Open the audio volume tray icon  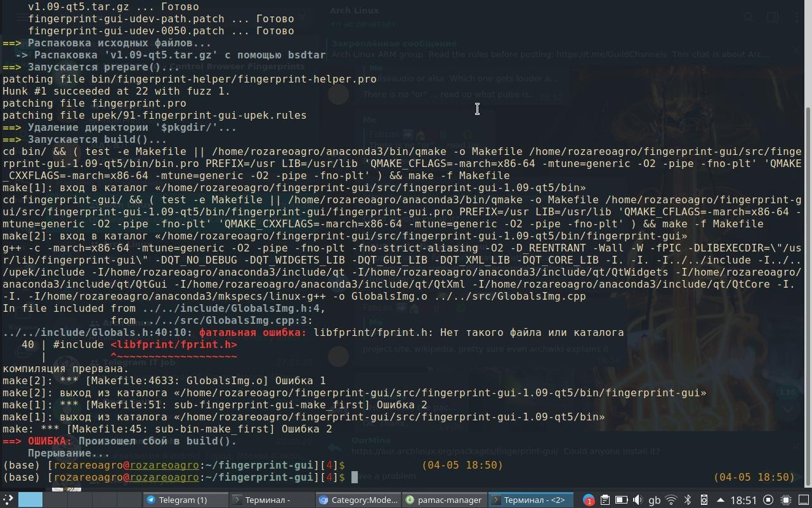pyautogui.click(x=638, y=500)
